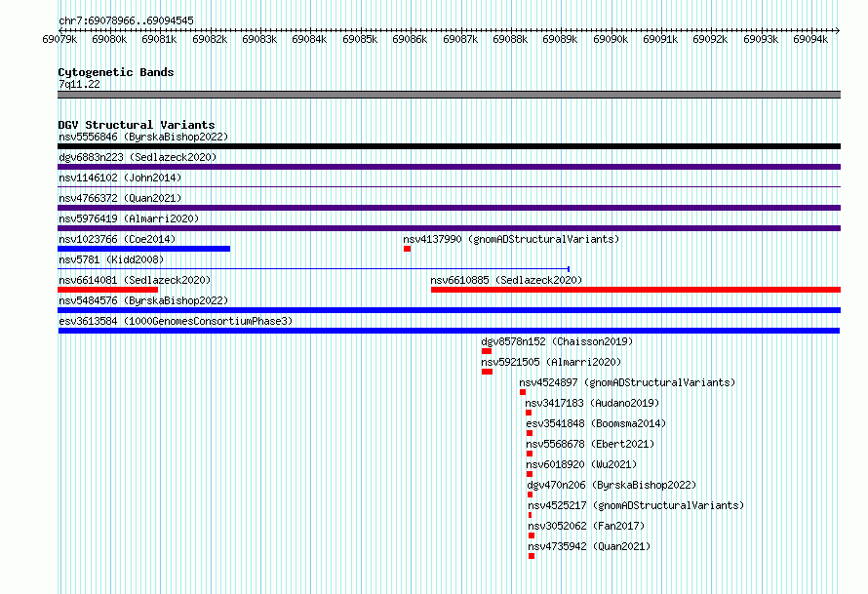
Task: Open the nsv6614081 (Sedlazeck2020) label
Action: pyautogui.click(x=135, y=280)
